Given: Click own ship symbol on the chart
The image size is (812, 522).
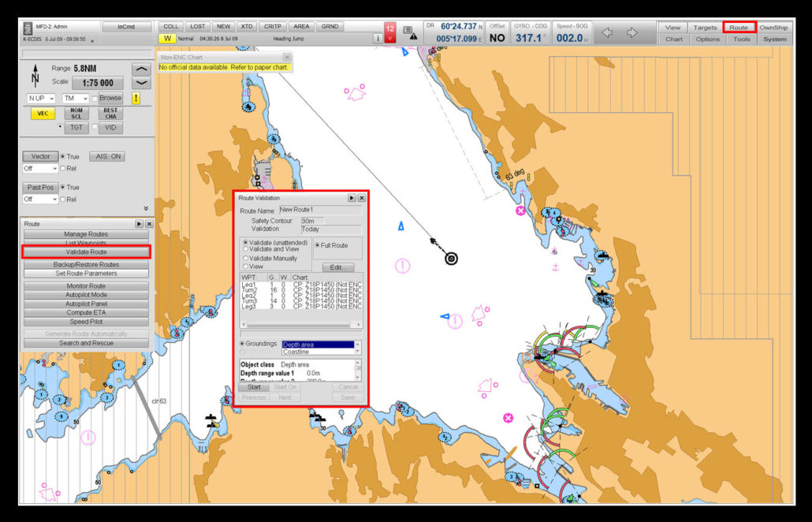Looking at the screenshot, I should [x=452, y=259].
